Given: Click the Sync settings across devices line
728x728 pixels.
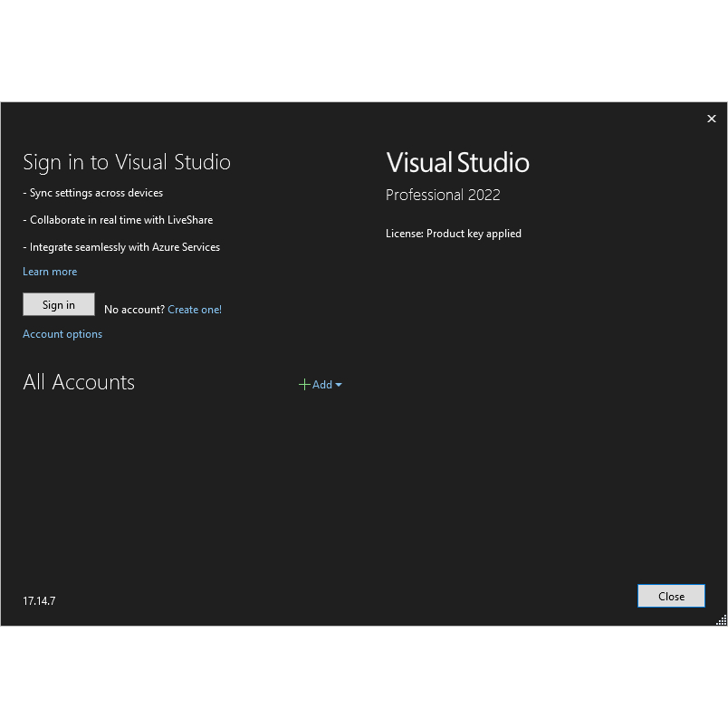Looking at the screenshot, I should pos(93,193).
